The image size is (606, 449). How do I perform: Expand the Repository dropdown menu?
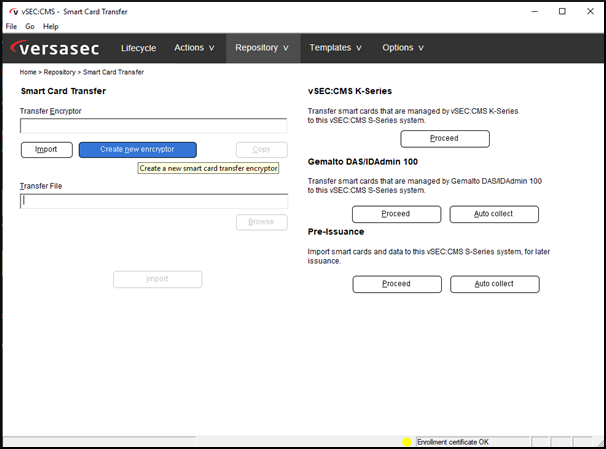click(262, 48)
